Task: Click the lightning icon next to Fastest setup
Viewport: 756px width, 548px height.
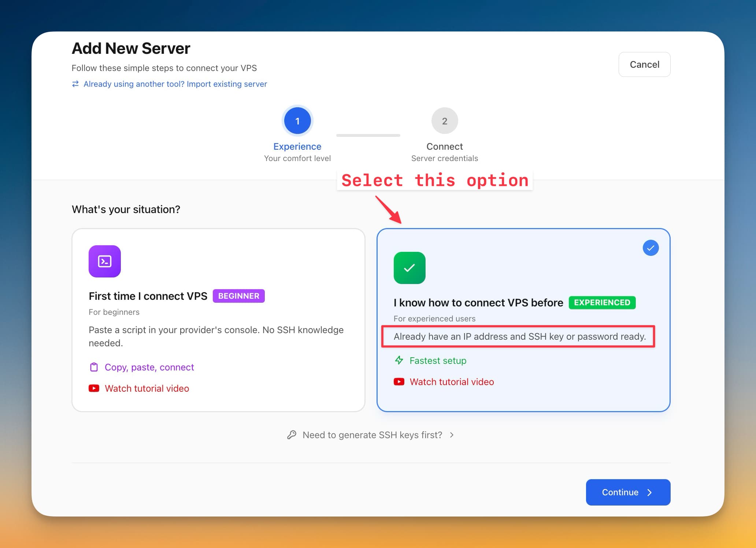Action: point(399,360)
